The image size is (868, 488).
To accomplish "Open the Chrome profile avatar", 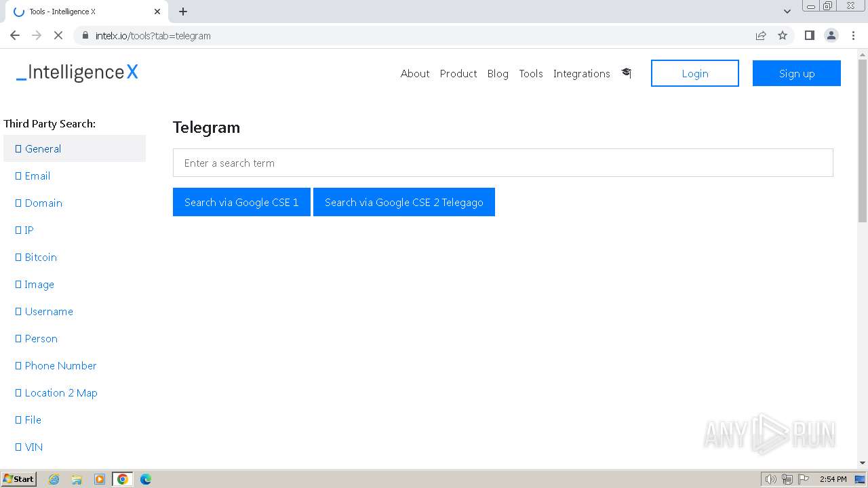I will point(831,35).
